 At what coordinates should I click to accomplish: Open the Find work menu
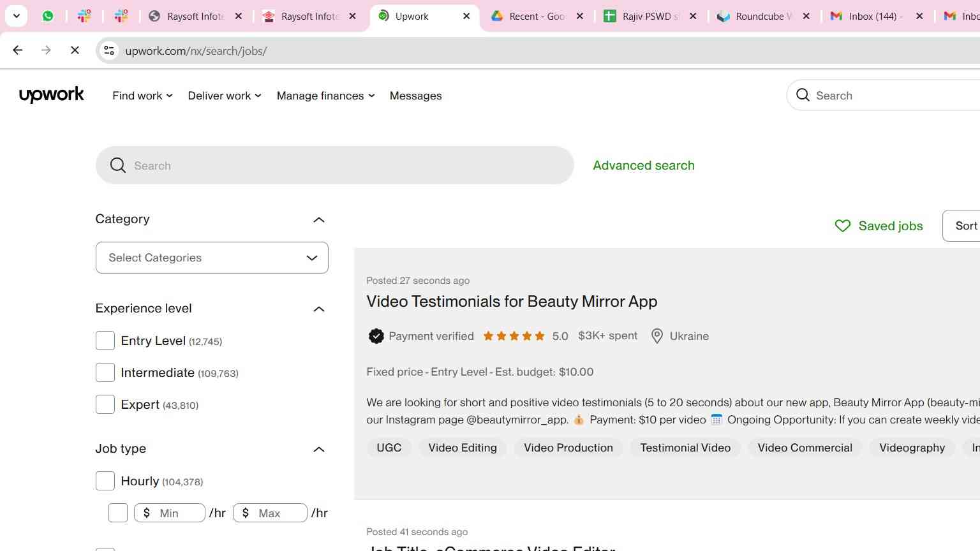pyautogui.click(x=142, y=96)
